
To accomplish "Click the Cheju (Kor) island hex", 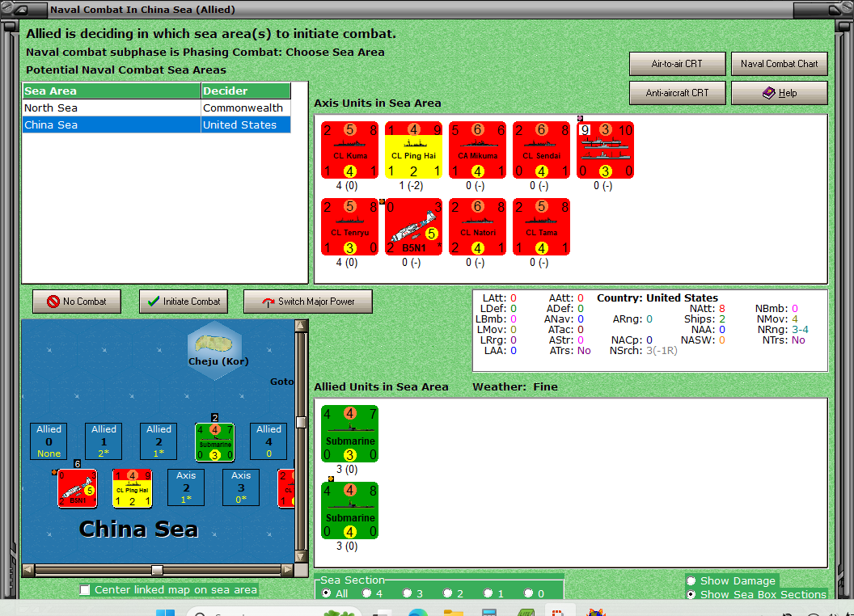I will (216, 350).
